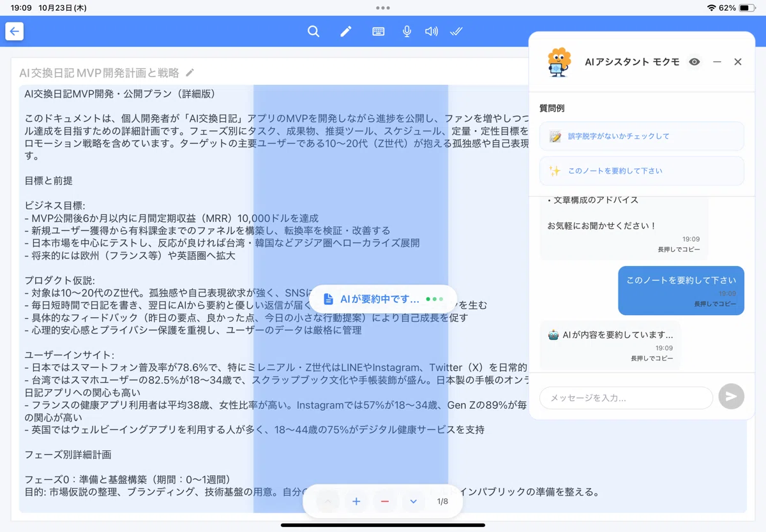The image size is (766, 532).
Task: Tap the blue user message bubble
Action: click(x=681, y=291)
